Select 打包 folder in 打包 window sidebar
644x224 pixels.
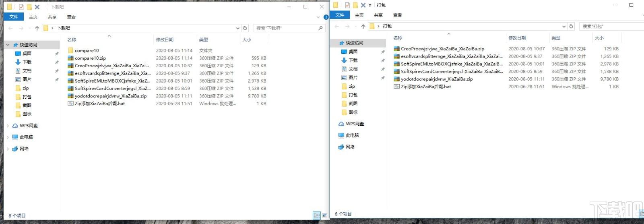tap(353, 95)
